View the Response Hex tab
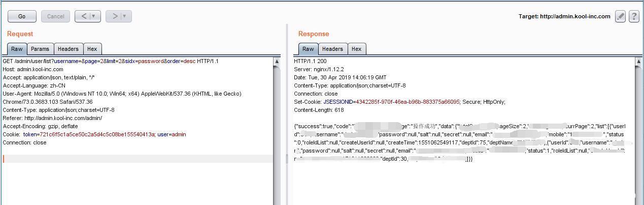The height and width of the screenshot is (205, 644). 357,49
